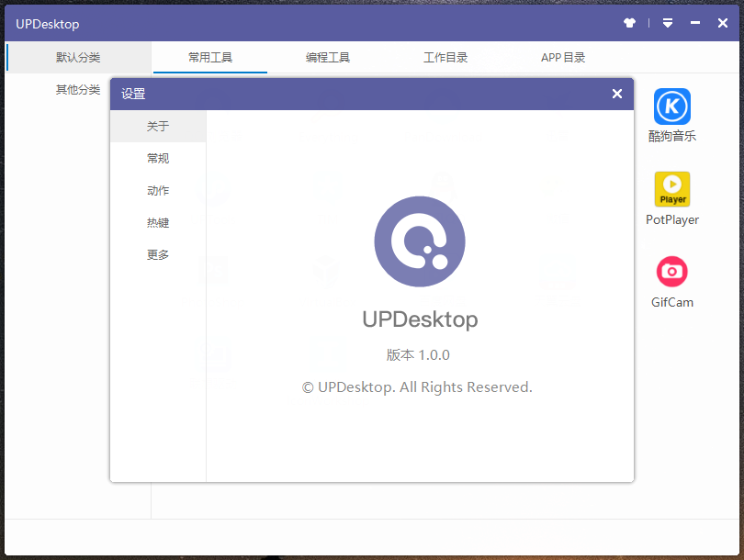Viewport: 744px width, 560px height.
Task: Switch to the APP 目录 tab
Action: coord(563,57)
